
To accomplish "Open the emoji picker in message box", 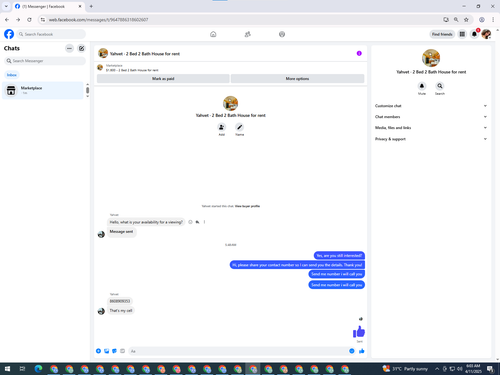I will pyautogui.click(x=352, y=351).
